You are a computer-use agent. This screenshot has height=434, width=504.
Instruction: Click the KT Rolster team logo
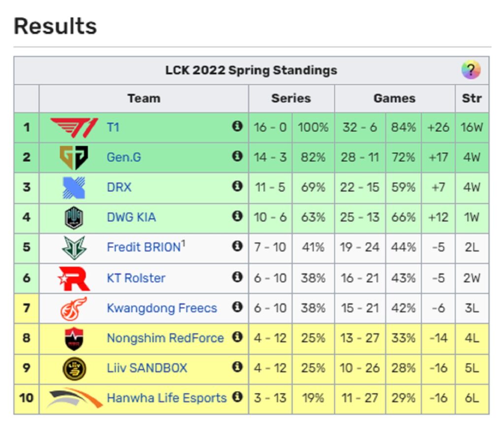tap(74, 278)
